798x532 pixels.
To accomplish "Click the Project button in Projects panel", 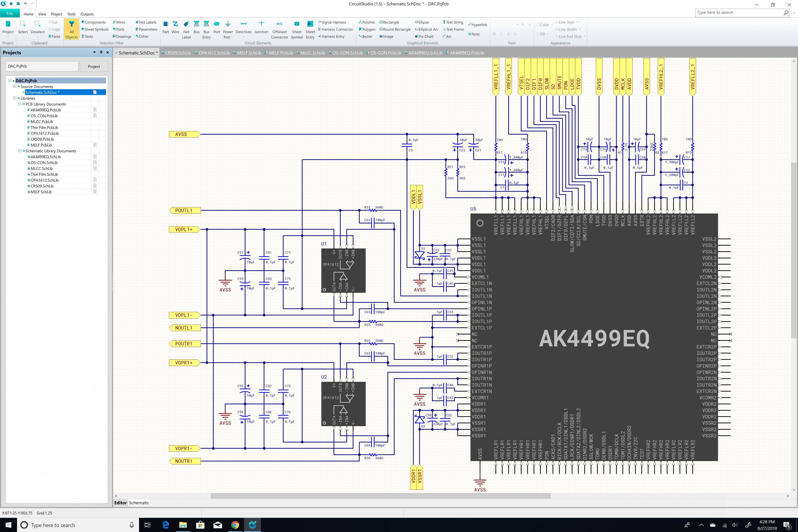I will click(94, 67).
